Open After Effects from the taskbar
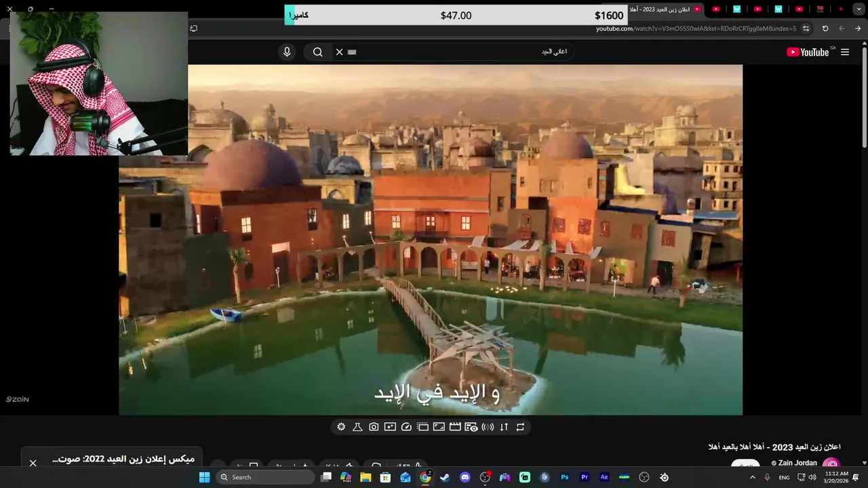The height and width of the screenshot is (488, 868). point(604,477)
